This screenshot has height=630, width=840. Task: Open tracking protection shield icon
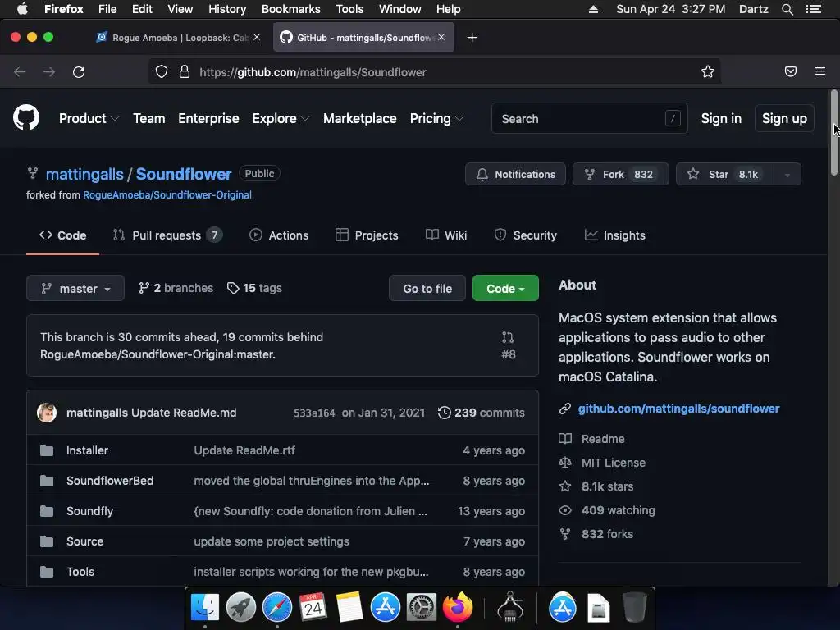(x=162, y=72)
